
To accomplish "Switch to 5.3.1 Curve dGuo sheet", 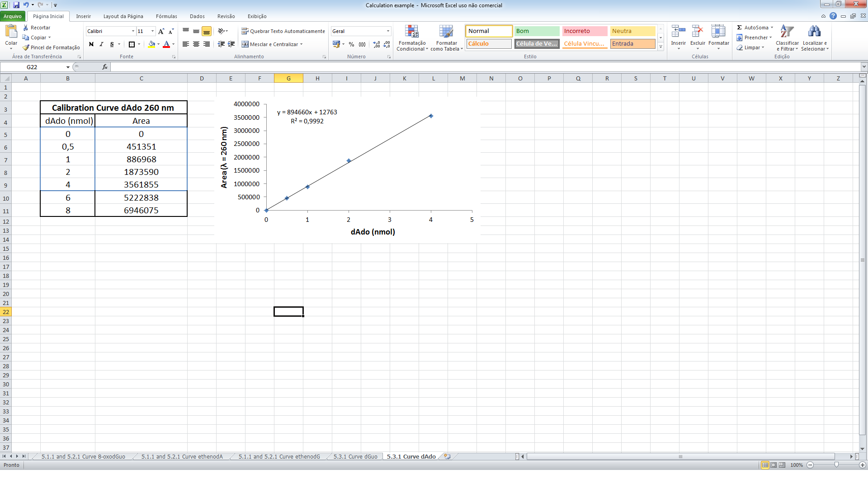I will tap(355, 456).
